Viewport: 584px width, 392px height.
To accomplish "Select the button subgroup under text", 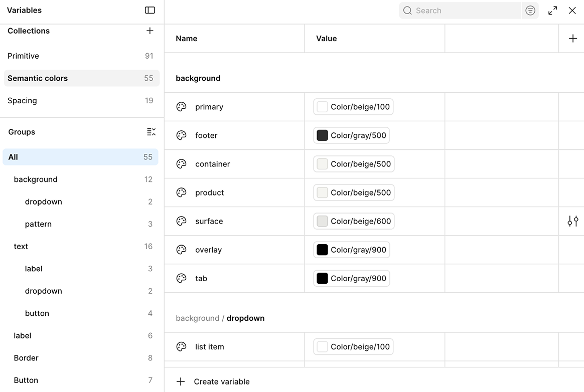I will pyautogui.click(x=80, y=313).
